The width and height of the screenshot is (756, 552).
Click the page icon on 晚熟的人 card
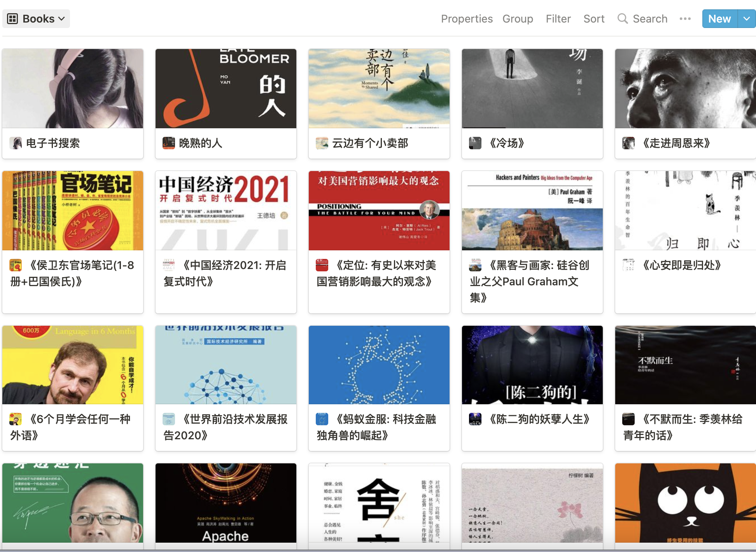pos(168,143)
